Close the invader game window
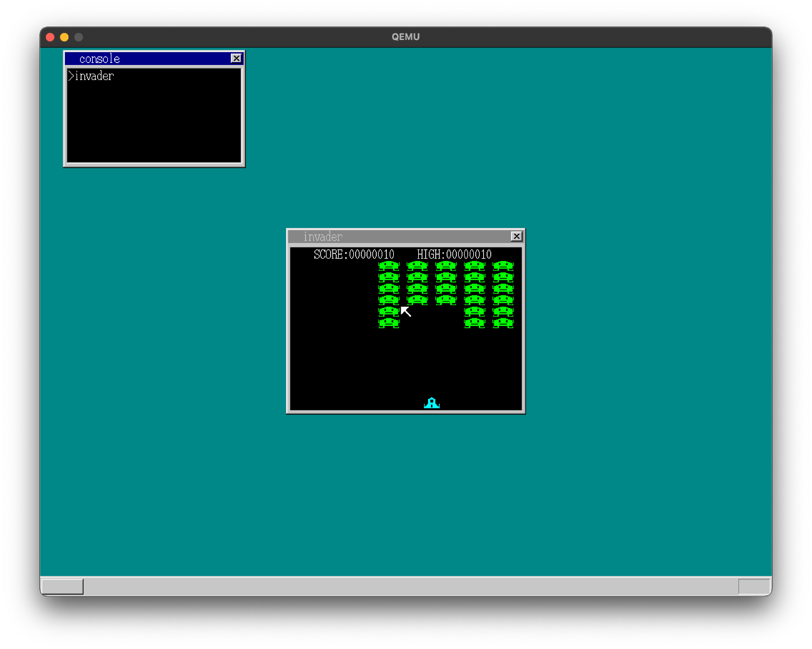812x649 pixels. click(516, 236)
